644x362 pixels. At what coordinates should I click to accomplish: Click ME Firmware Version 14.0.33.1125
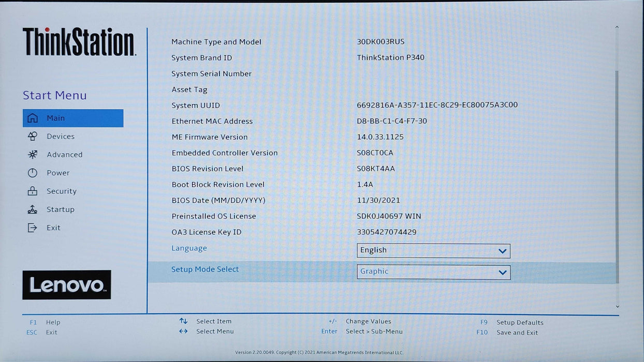pos(380,137)
